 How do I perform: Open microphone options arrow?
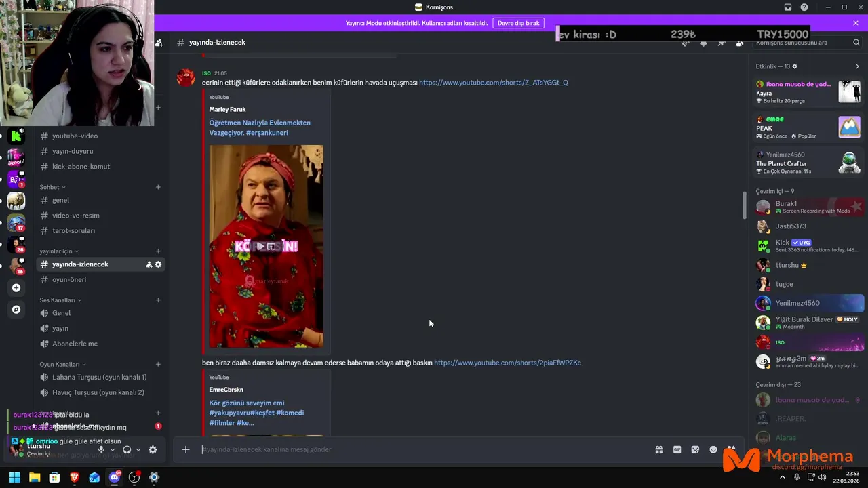coord(113,449)
